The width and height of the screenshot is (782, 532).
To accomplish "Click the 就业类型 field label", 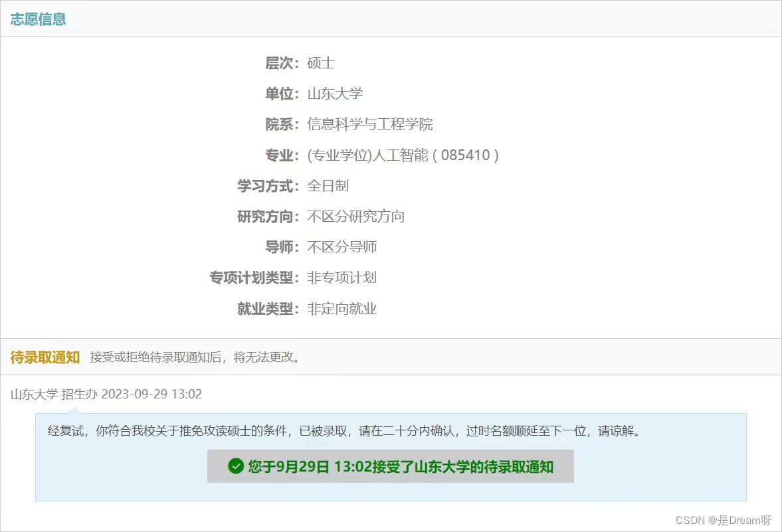I will tap(268, 309).
